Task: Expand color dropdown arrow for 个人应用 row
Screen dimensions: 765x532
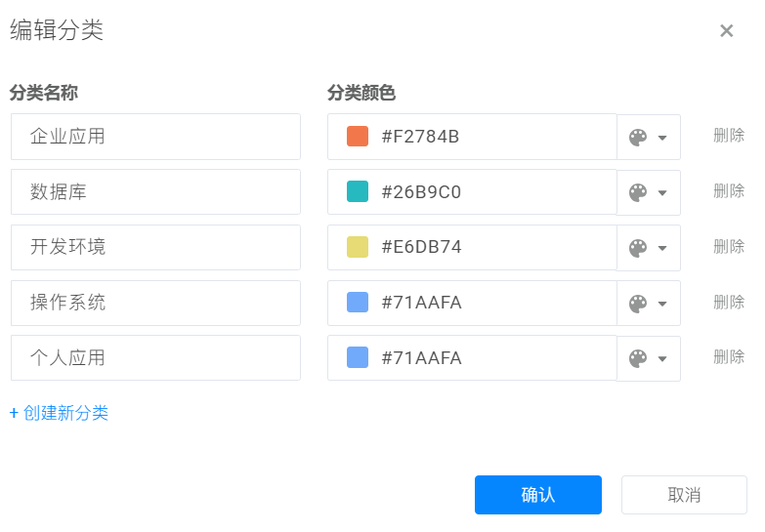Action: [x=662, y=359]
